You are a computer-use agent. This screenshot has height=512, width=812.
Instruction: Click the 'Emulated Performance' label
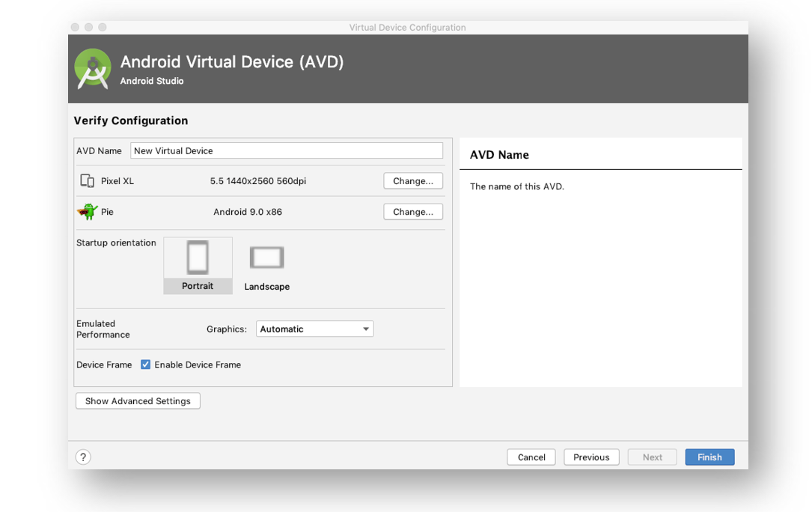pyautogui.click(x=103, y=329)
